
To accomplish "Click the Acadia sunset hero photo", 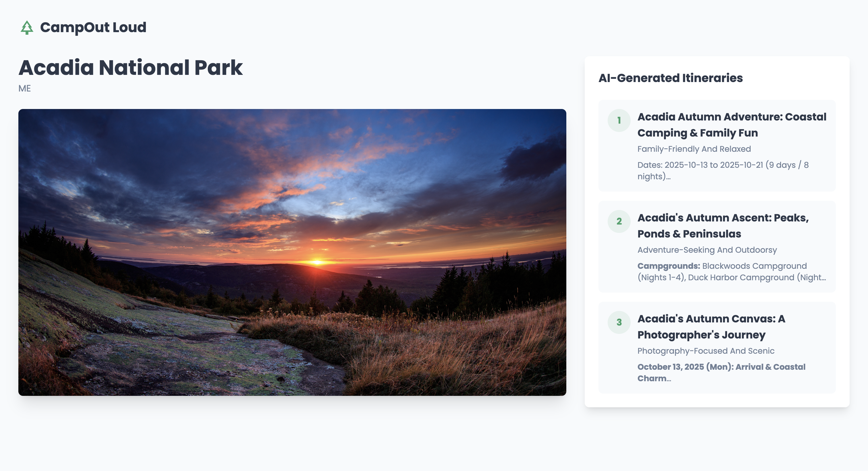I will (292, 252).
